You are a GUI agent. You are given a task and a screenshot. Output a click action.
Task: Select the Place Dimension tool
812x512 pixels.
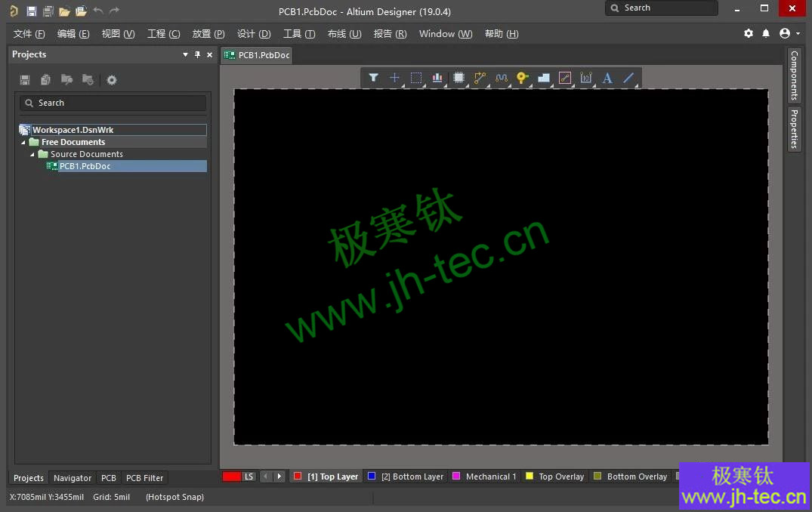click(x=586, y=78)
